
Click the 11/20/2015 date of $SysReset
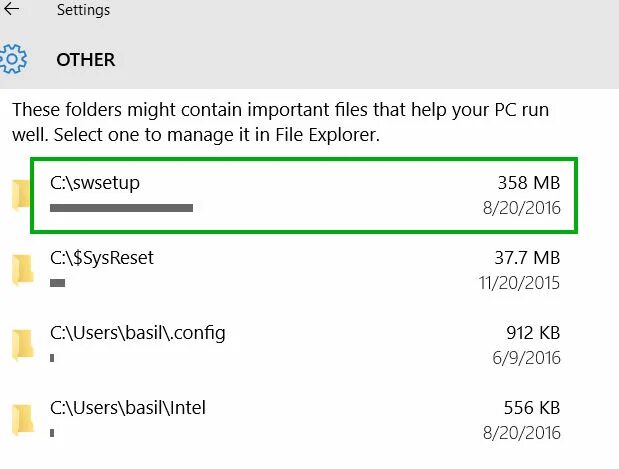click(x=520, y=283)
